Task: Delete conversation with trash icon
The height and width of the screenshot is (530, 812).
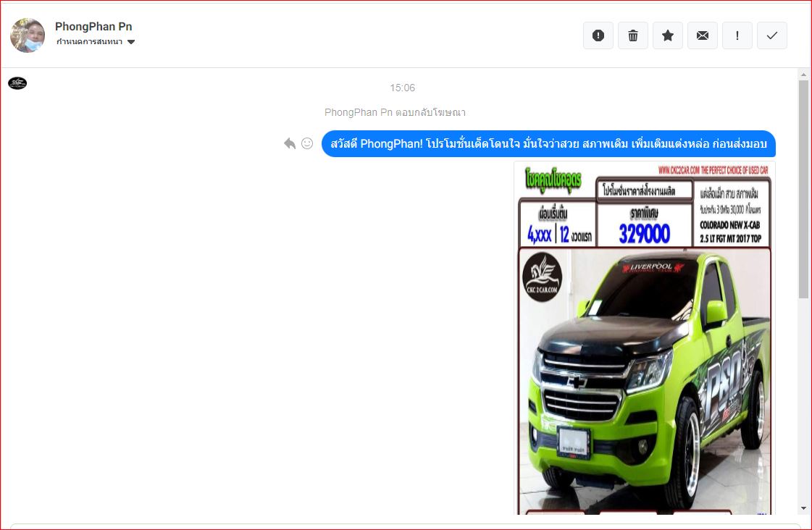Action: click(x=633, y=35)
